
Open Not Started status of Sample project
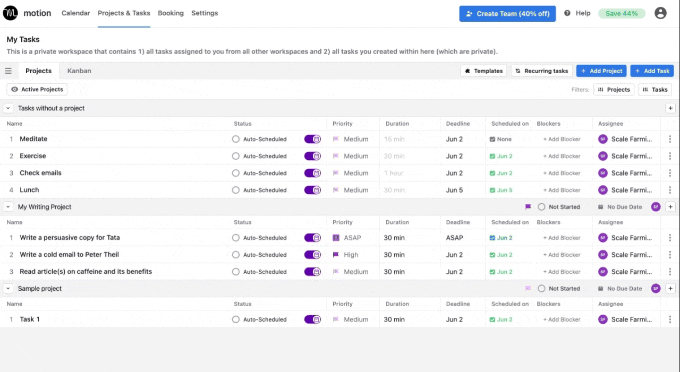[559, 288]
